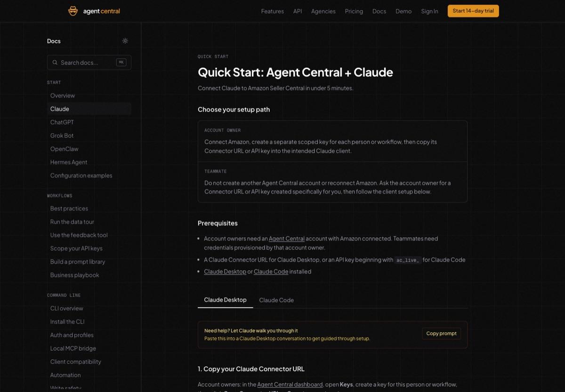The image size is (565, 392).
Task: Open the Grok Bot docs page
Action: click(x=89, y=136)
